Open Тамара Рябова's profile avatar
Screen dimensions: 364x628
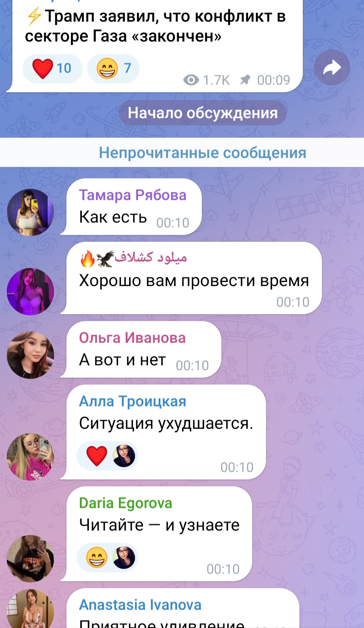(30, 212)
